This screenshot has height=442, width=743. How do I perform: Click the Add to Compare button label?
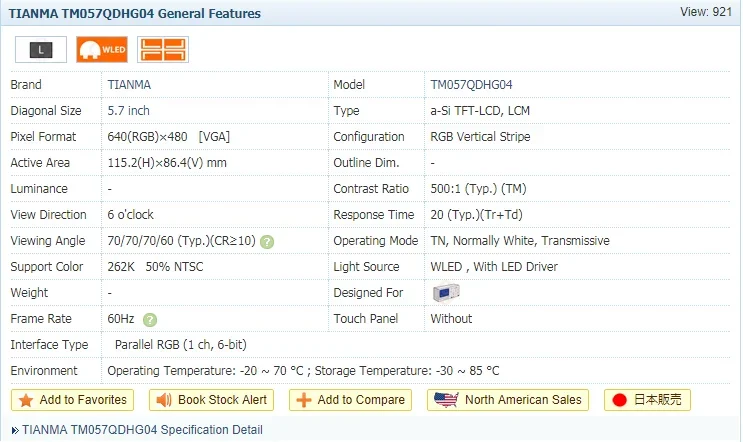(361, 400)
